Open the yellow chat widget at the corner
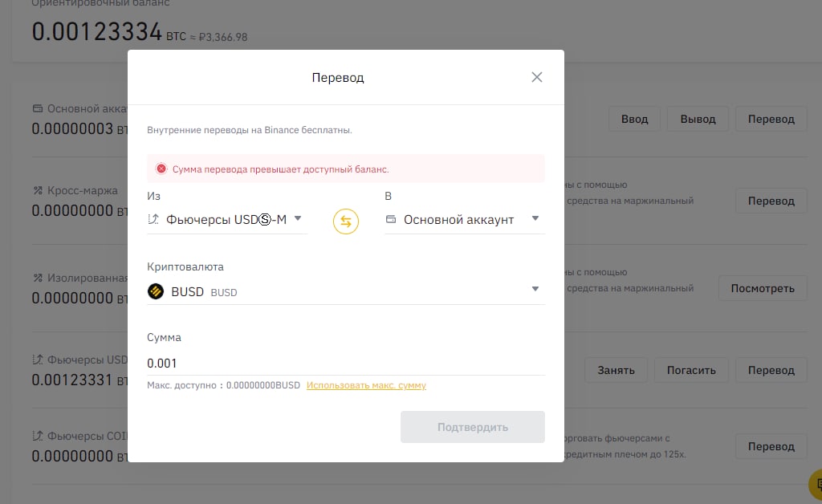822x504 pixels. tap(816, 485)
